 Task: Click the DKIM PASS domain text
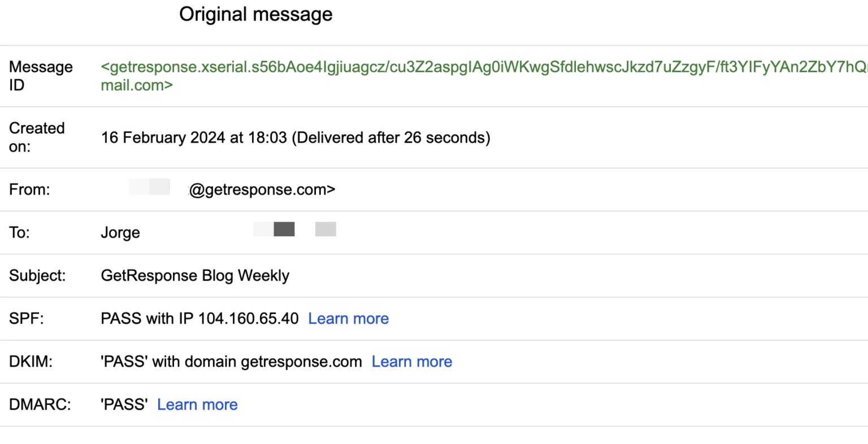(231, 361)
